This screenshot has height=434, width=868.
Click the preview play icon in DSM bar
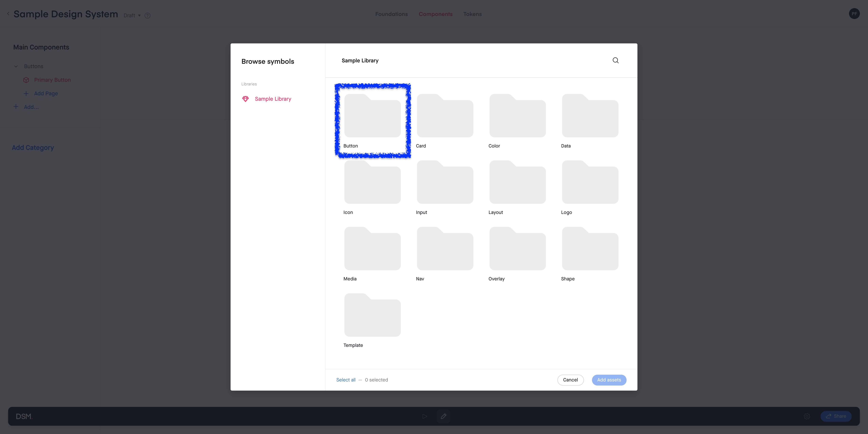click(x=425, y=416)
